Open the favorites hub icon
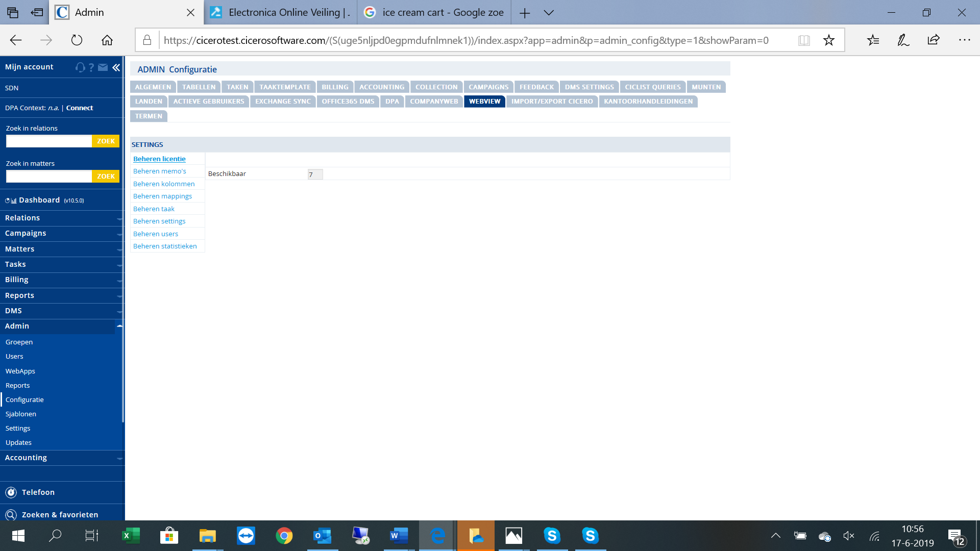 click(873, 40)
